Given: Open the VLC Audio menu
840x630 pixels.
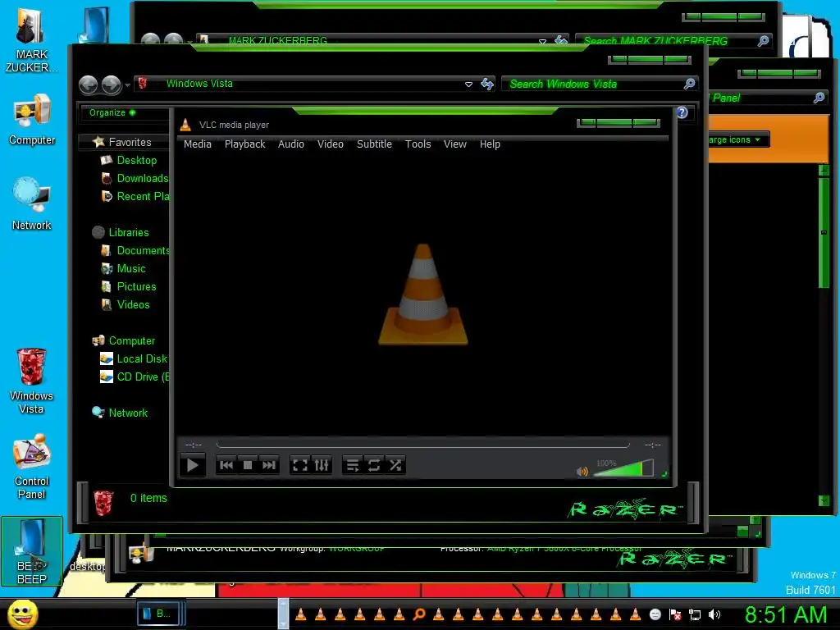Looking at the screenshot, I should tap(291, 144).
